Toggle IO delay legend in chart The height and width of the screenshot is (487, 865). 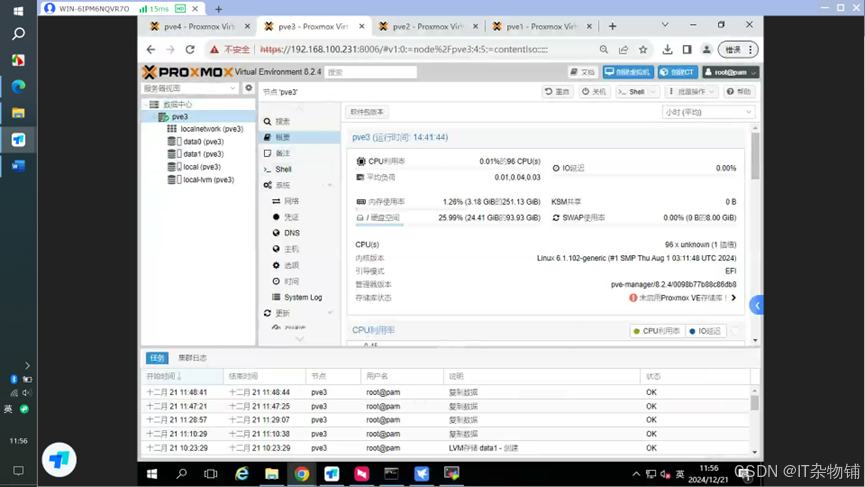[705, 331]
